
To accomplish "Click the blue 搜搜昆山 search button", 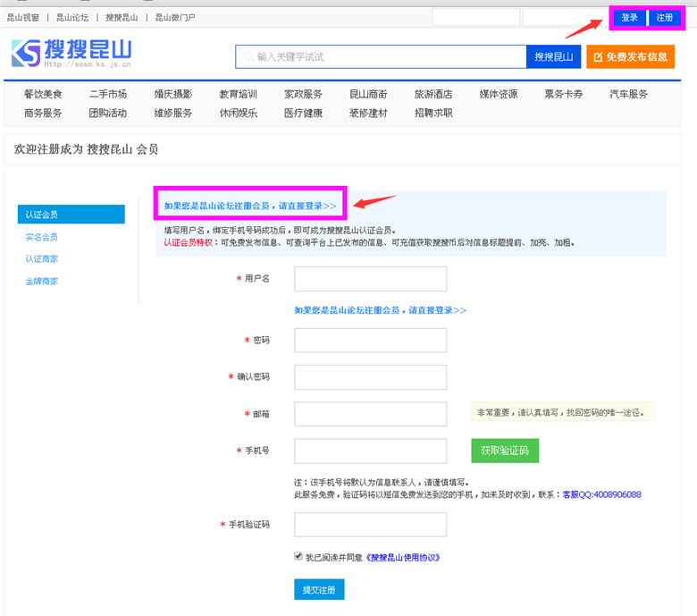I will (x=553, y=57).
